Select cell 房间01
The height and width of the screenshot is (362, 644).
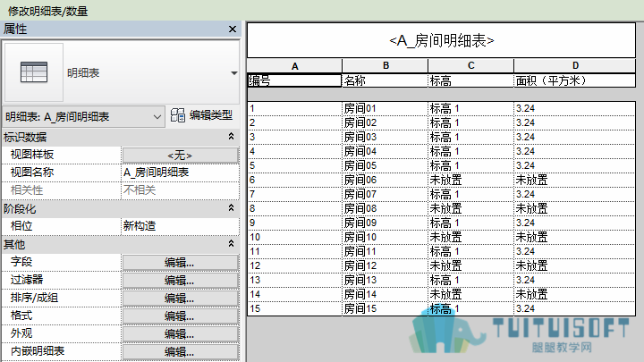tap(386, 108)
